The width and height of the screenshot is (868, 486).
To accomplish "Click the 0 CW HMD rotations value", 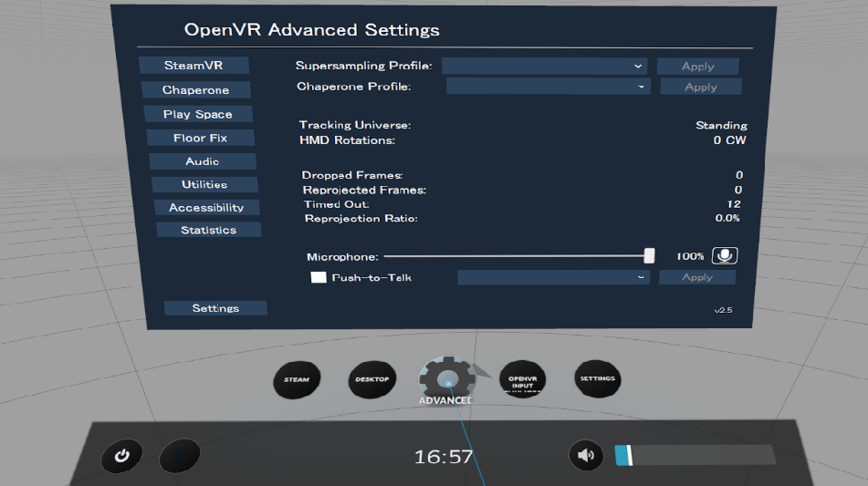I will (729, 140).
